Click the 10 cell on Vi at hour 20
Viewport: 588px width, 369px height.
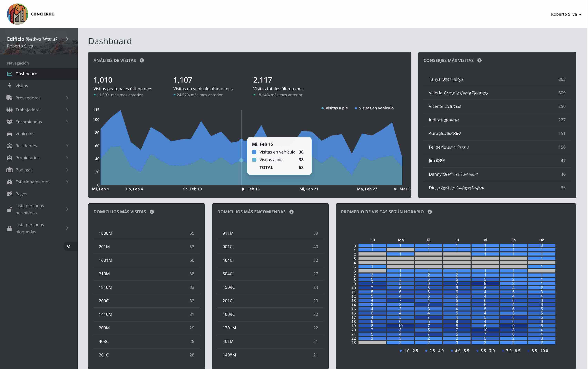coord(485,330)
